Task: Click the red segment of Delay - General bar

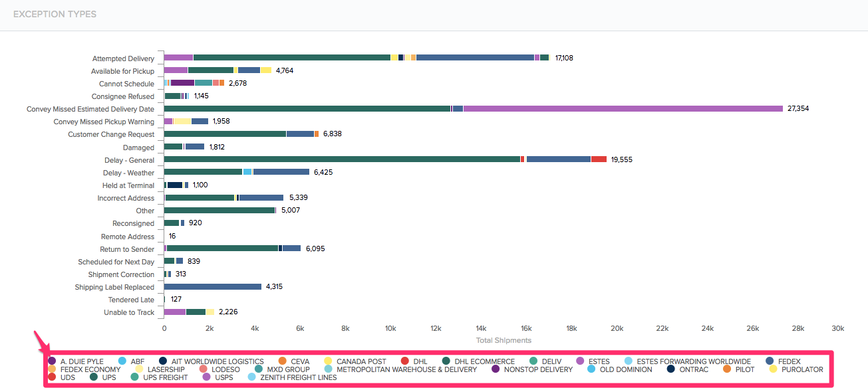Action: click(599, 160)
